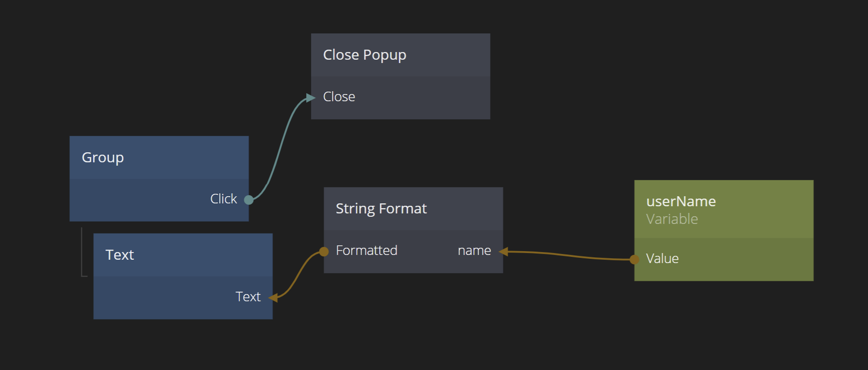Click the Click output port dot on Group
This screenshot has width=868, height=370.
coord(248,200)
